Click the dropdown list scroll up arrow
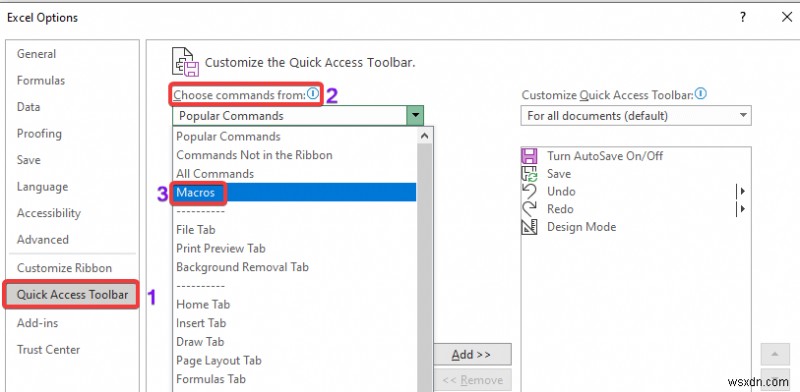 (x=424, y=136)
